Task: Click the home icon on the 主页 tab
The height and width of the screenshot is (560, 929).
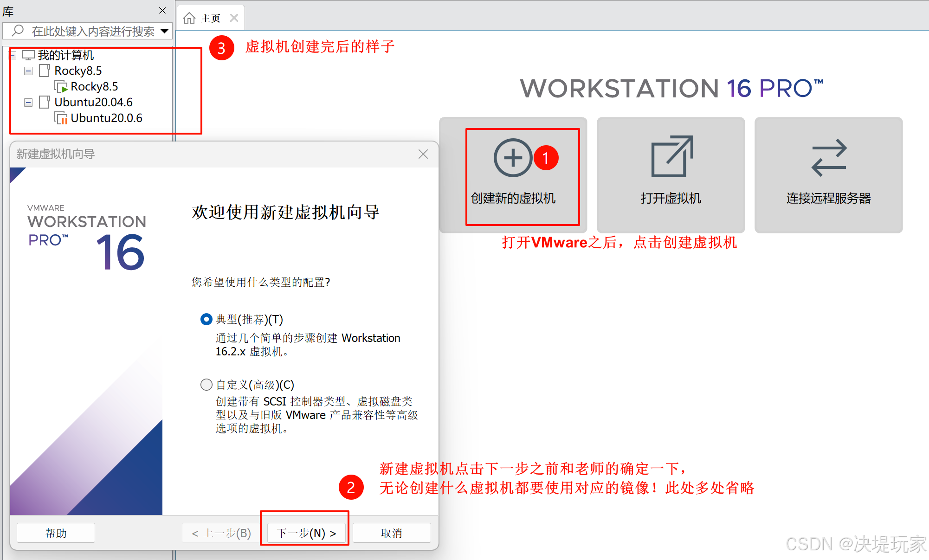Action: (189, 18)
